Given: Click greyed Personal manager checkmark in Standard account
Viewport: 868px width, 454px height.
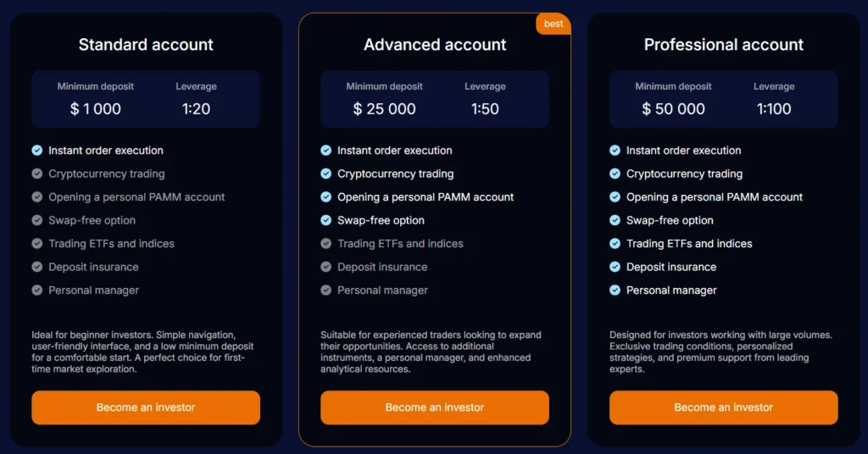Looking at the screenshot, I should point(37,291).
